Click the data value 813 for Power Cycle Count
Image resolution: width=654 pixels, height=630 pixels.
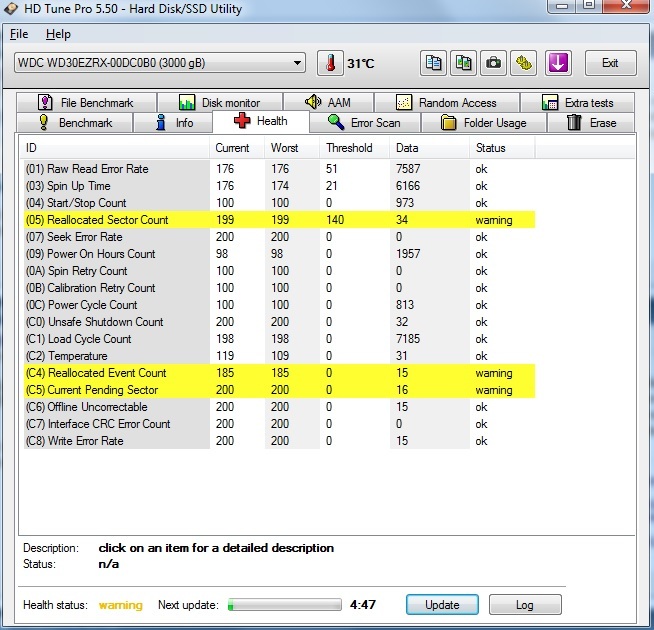[x=405, y=305]
